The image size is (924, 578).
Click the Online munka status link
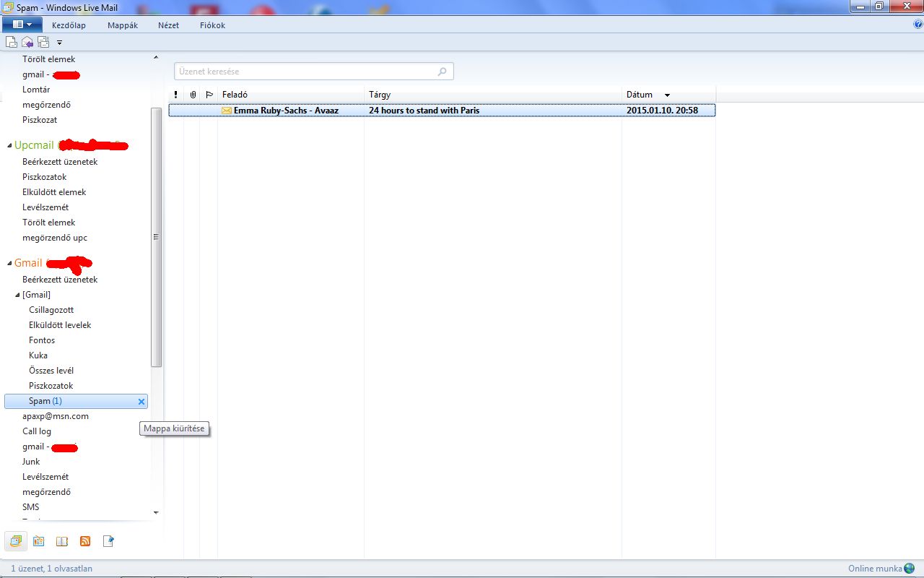[875, 569]
